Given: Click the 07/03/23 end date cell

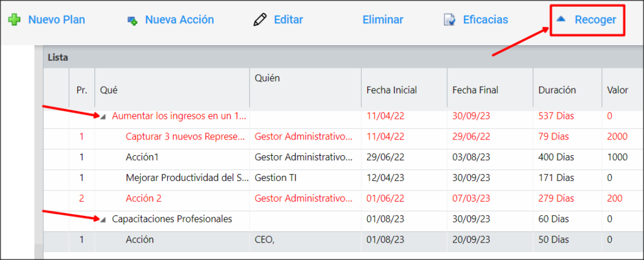Looking at the screenshot, I should (471, 198).
